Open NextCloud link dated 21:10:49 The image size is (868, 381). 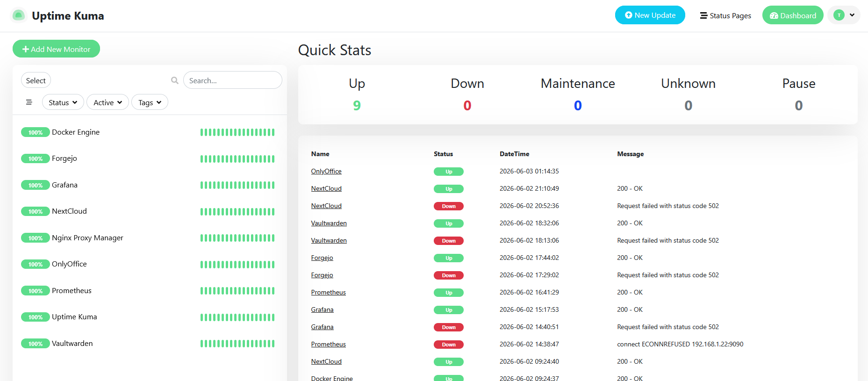[326, 188]
